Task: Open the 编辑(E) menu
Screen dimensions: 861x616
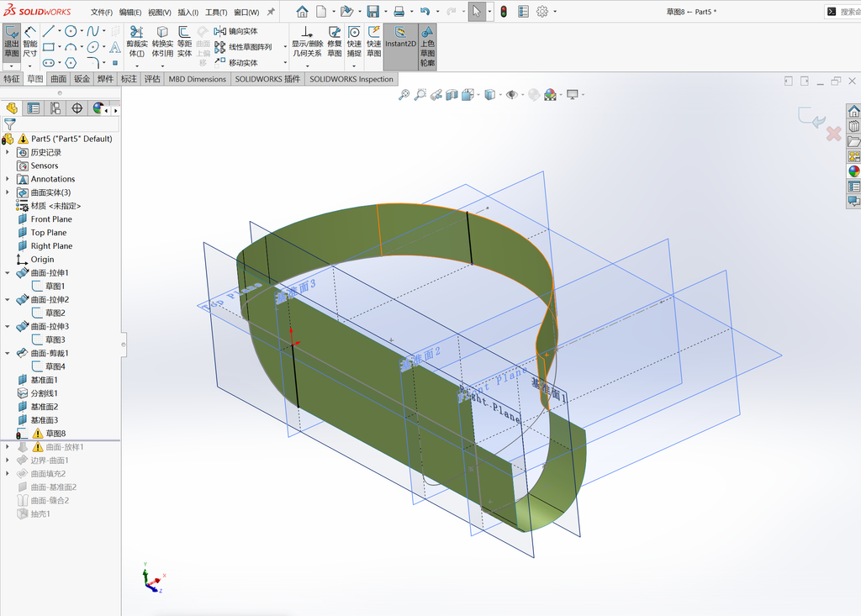Action: (130, 12)
